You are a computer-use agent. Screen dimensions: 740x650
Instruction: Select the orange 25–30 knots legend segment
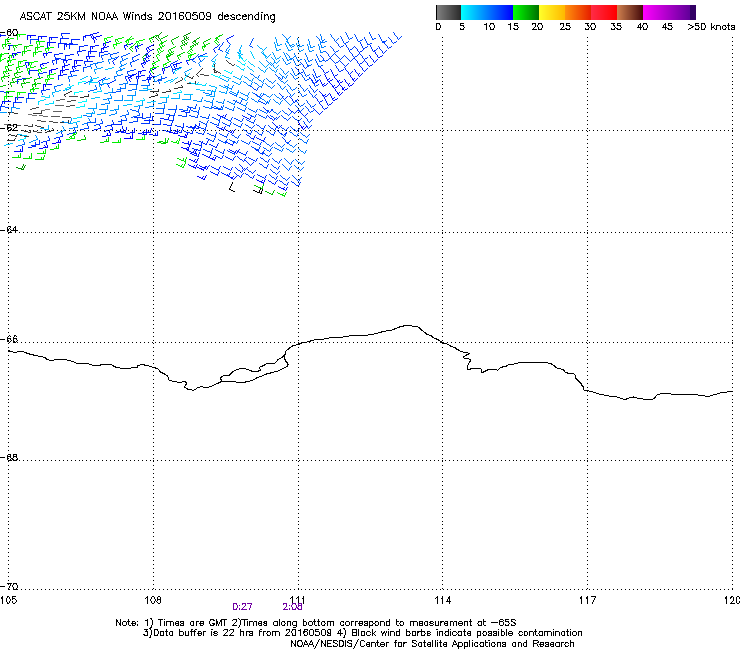(x=578, y=12)
